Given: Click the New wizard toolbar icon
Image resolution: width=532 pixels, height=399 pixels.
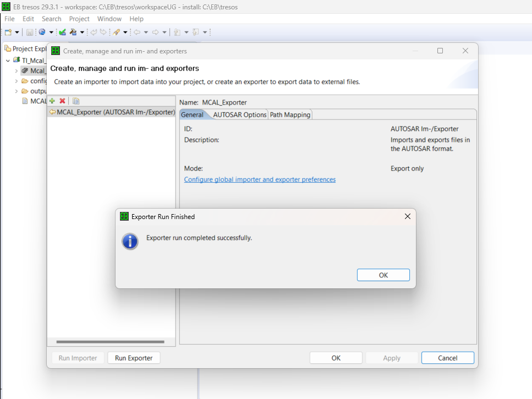Looking at the screenshot, I should (x=8, y=32).
